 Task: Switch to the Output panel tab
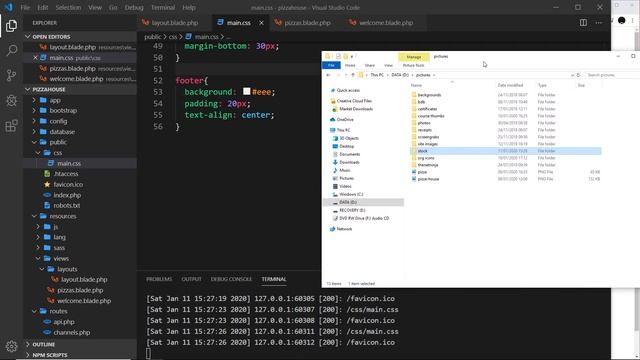coord(191,279)
